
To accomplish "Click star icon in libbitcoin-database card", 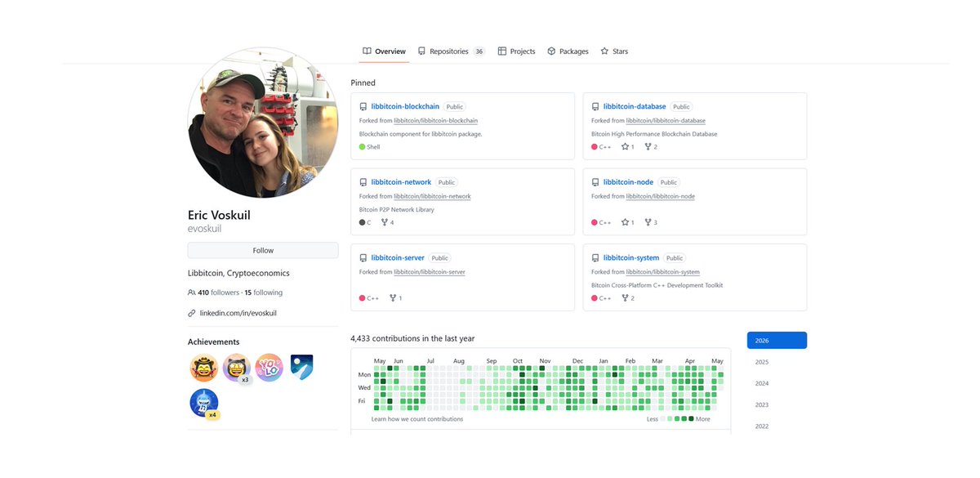I will tap(625, 147).
